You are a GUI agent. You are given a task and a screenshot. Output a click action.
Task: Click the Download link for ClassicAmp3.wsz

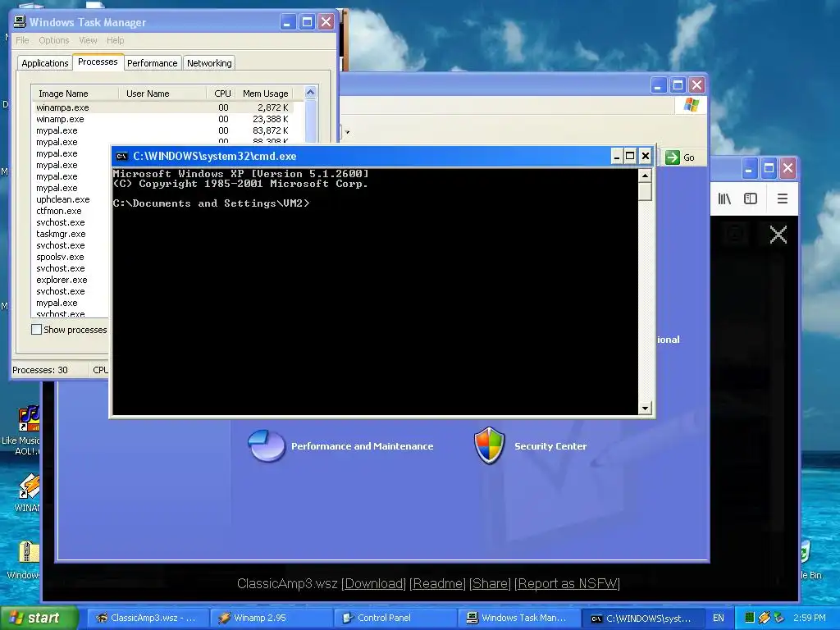click(x=374, y=583)
